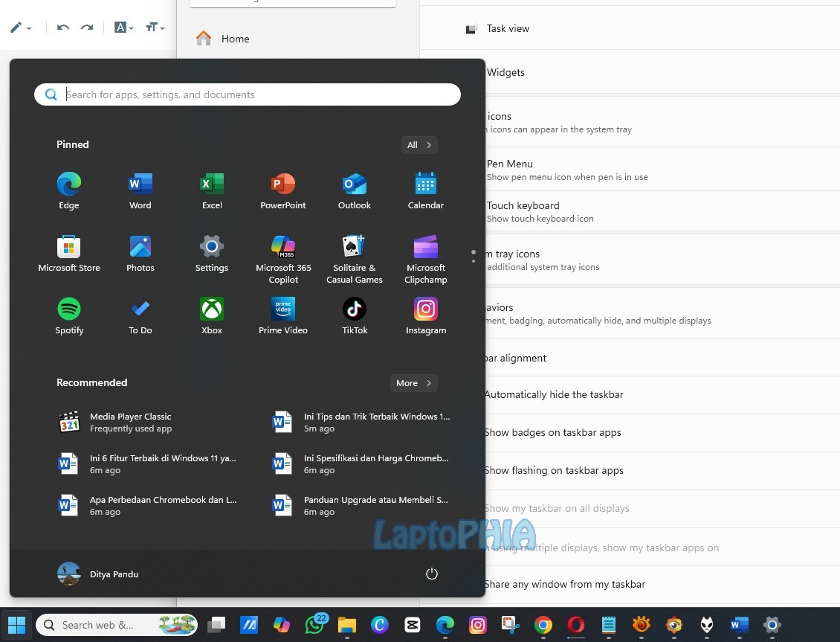Select Pen Menu setting row

pos(662,170)
